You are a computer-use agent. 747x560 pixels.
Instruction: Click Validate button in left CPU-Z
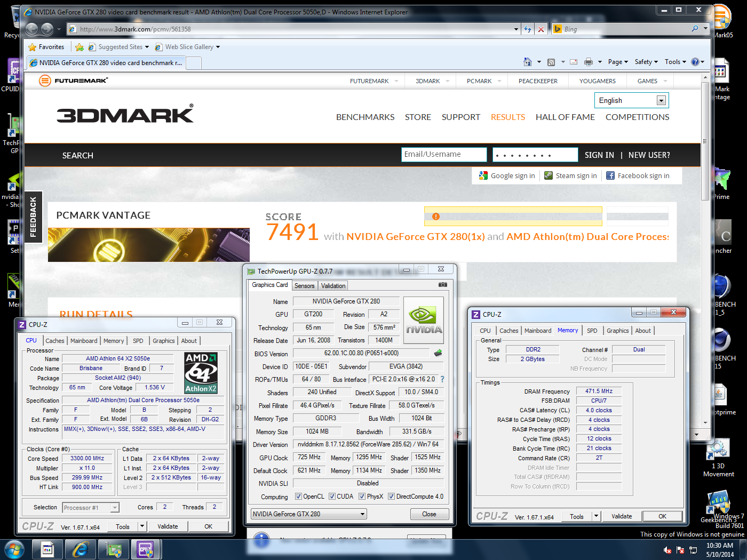(x=168, y=526)
